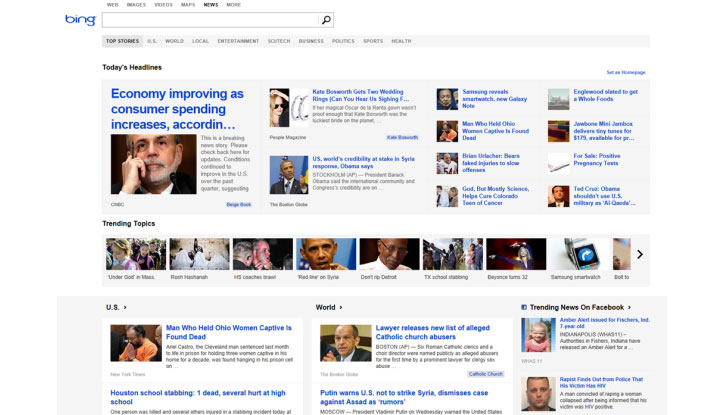The image size is (724, 415).
Task: Focus the Bing search input box
Action: click(210, 20)
